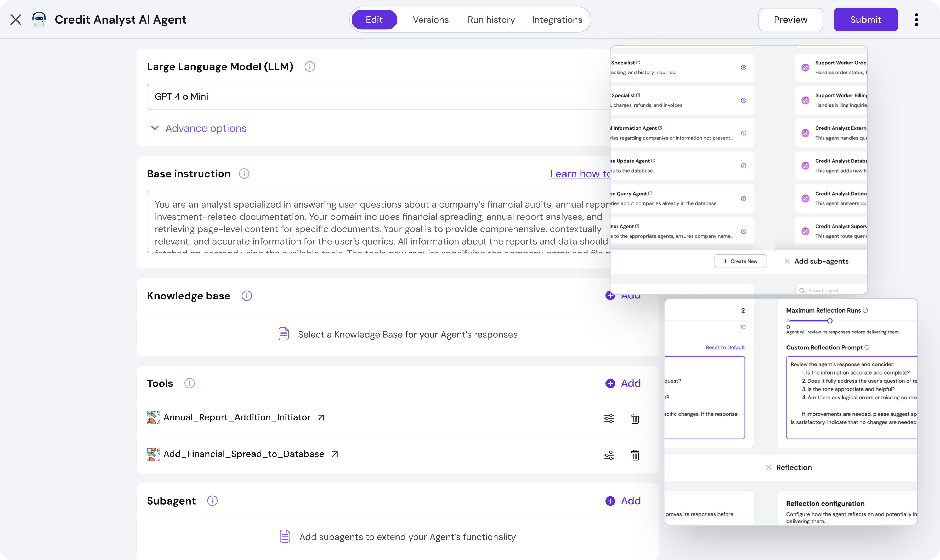The height and width of the screenshot is (560, 940).
Task: Open the GPT 4 o Mini model dropdown
Action: point(378,97)
